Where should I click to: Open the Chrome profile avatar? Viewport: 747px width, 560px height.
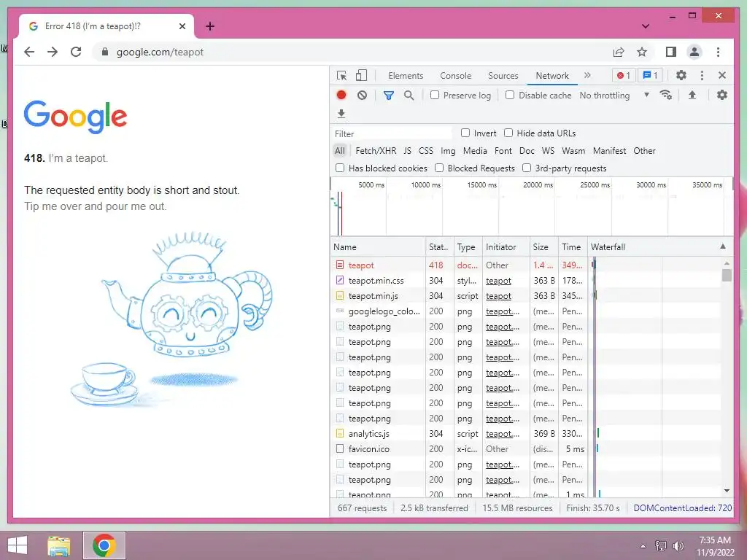pos(694,52)
